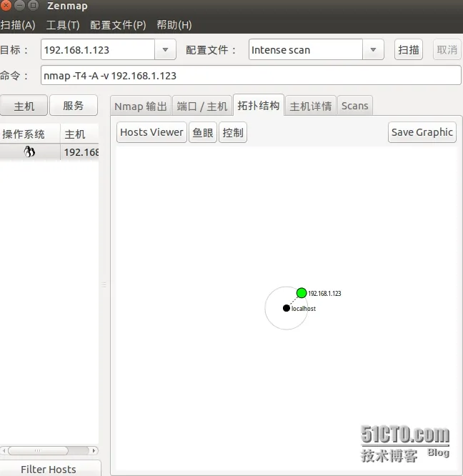
Task: Open the Scans tab
Action: pyautogui.click(x=354, y=106)
